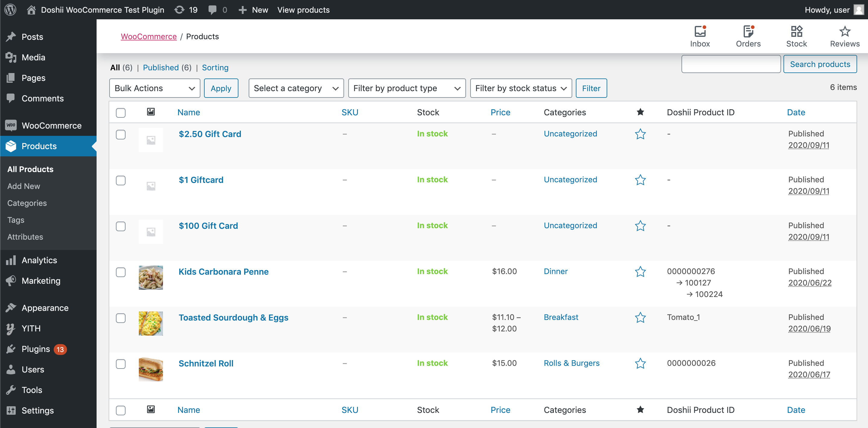
Task: Check the Kids Carbonara Penne row checkbox
Action: pyautogui.click(x=121, y=272)
